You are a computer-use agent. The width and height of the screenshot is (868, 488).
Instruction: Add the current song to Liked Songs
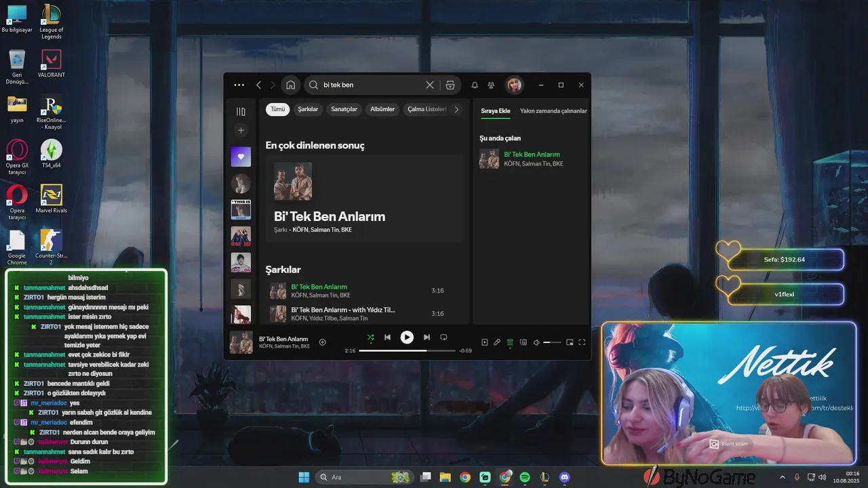[x=323, y=342]
